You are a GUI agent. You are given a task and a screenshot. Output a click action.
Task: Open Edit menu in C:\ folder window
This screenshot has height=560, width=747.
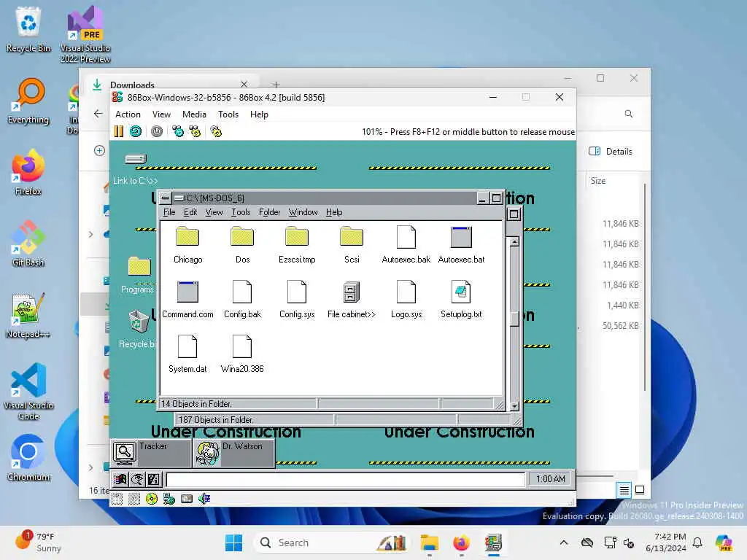point(190,212)
